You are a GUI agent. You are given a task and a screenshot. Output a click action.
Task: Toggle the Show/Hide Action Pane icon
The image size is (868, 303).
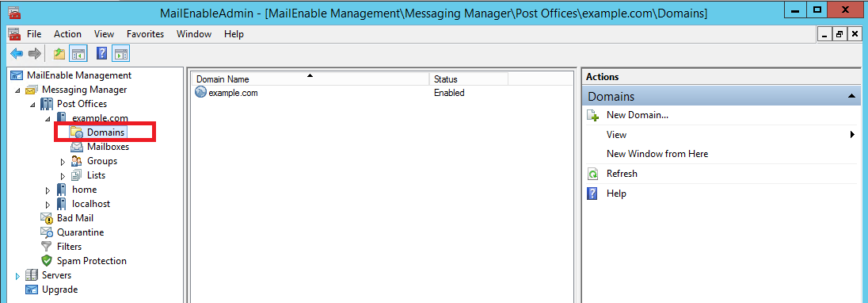120,54
